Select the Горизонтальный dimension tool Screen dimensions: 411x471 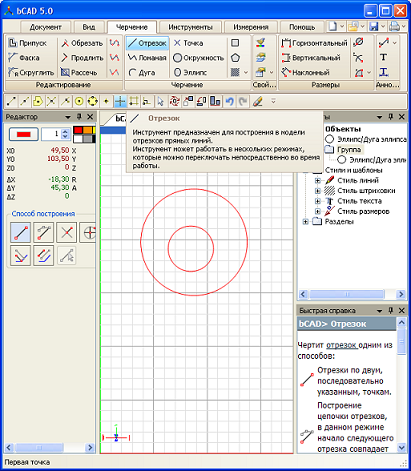[x=314, y=43]
